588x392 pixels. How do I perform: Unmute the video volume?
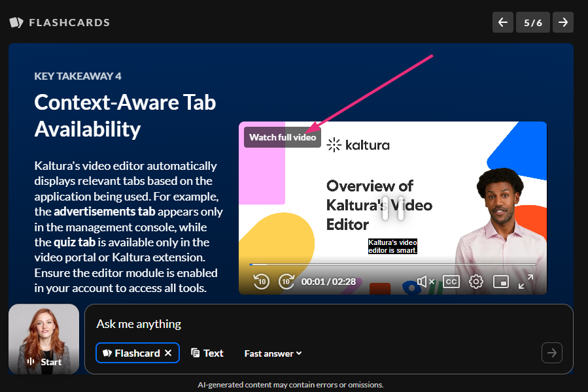pyautogui.click(x=426, y=282)
